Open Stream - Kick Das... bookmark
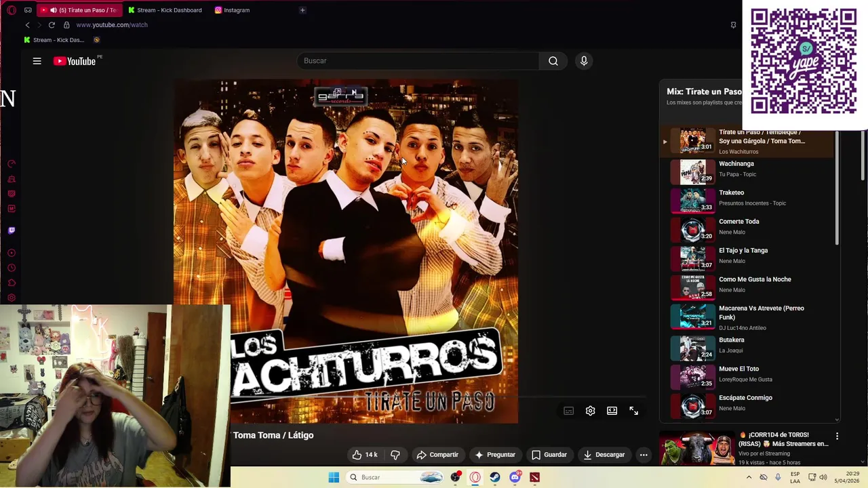The width and height of the screenshot is (868, 488). coord(54,40)
